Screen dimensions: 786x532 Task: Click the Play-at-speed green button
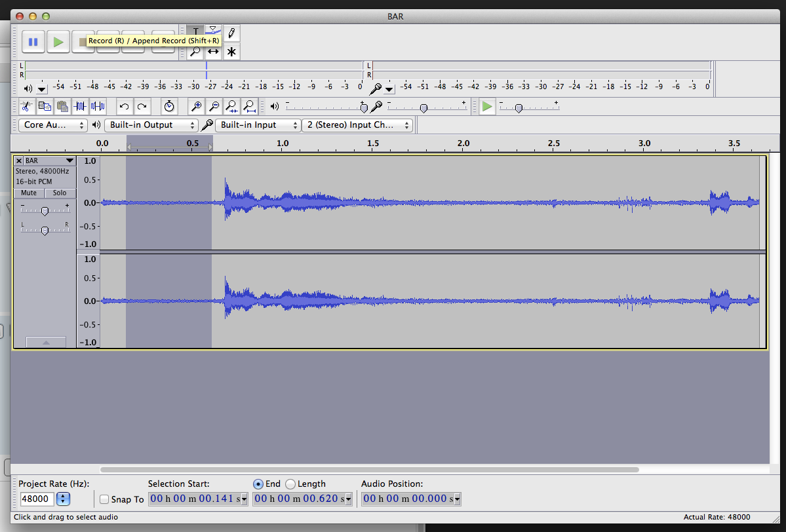coord(486,106)
